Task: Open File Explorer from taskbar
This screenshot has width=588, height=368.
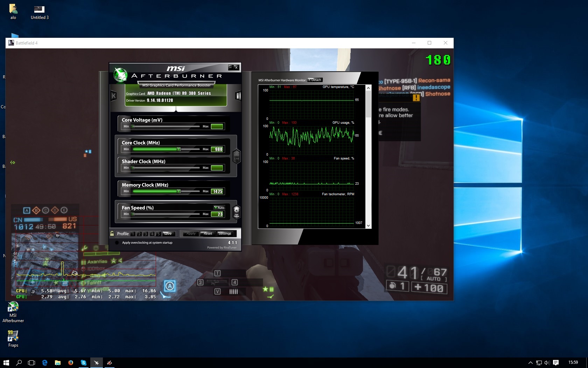Action: [57, 363]
